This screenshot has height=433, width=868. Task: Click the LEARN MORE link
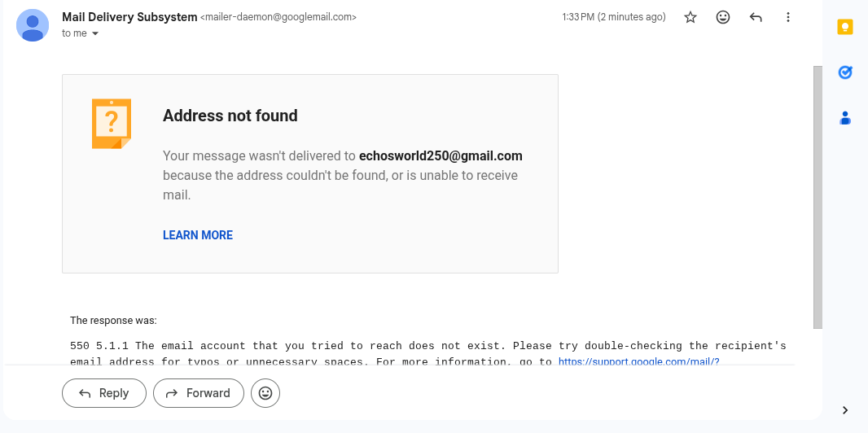pos(198,235)
